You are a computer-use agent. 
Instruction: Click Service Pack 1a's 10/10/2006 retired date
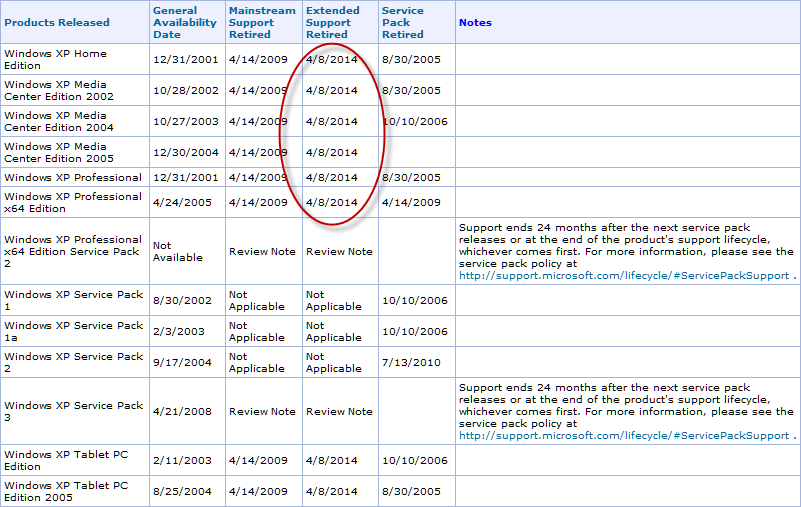coord(415,331)
